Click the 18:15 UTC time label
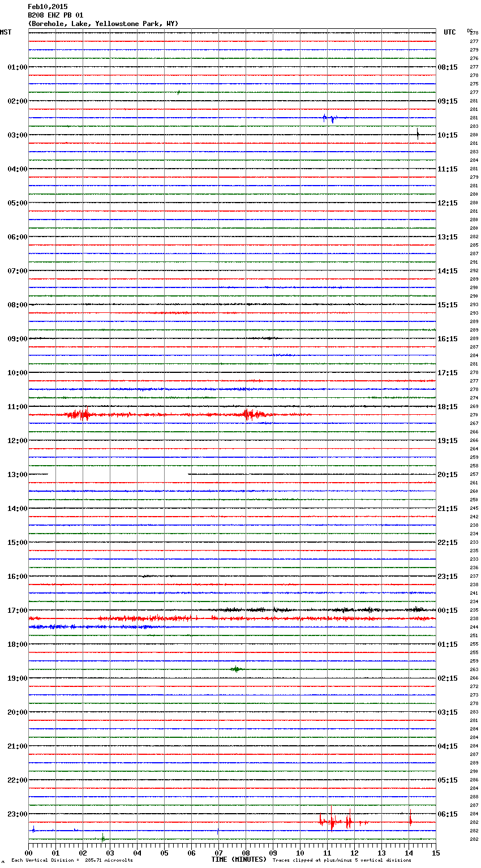The width and height of the screenshot is (481, 868). point(448,406)
